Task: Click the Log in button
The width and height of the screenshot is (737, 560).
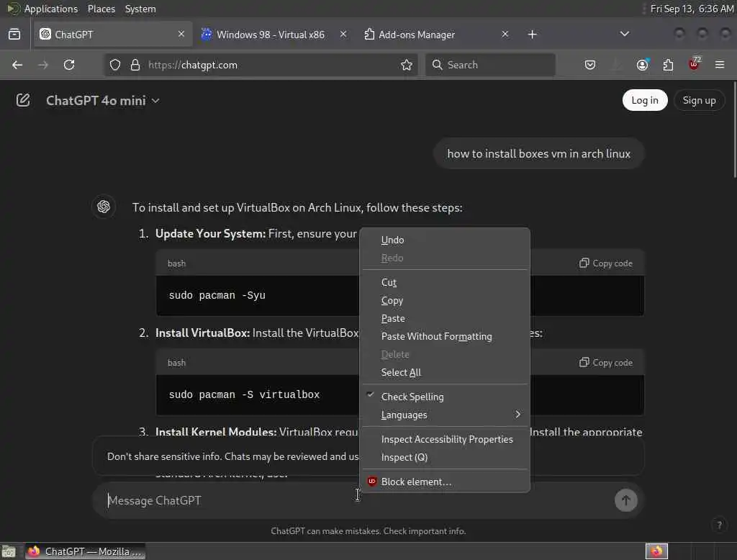Action: pyautogui.click(x=645, y=100)
